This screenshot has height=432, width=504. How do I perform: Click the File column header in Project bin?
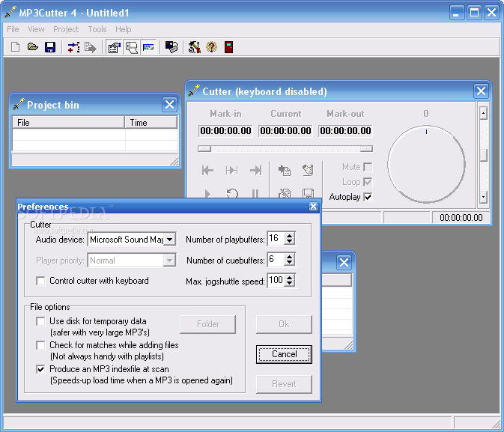click(68, 123)
